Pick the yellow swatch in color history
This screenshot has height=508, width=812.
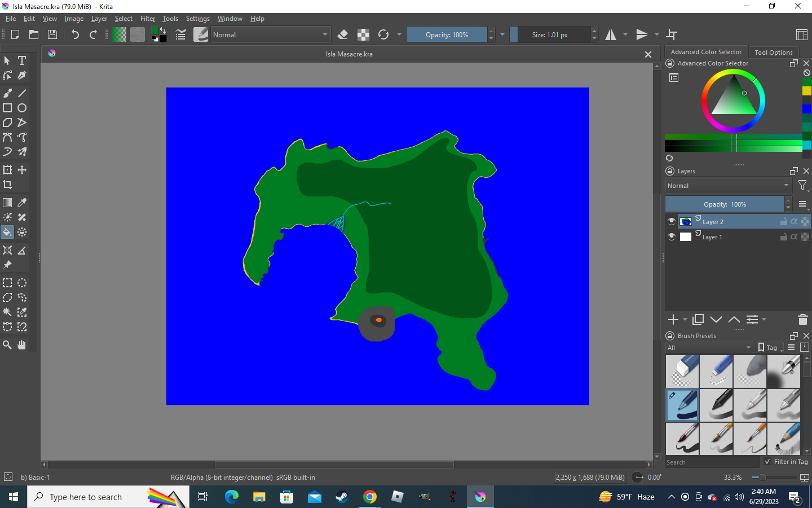pyautogui.click(x=807, y=91)
